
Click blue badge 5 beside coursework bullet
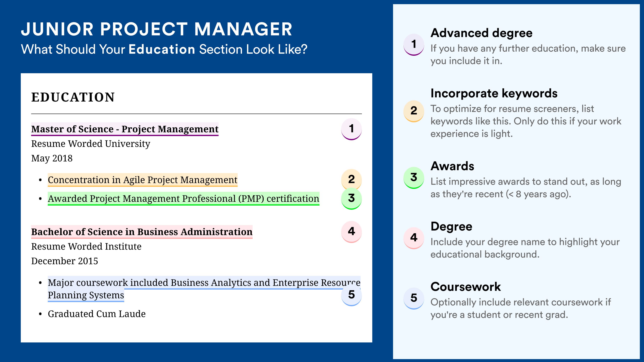(351, 295)
